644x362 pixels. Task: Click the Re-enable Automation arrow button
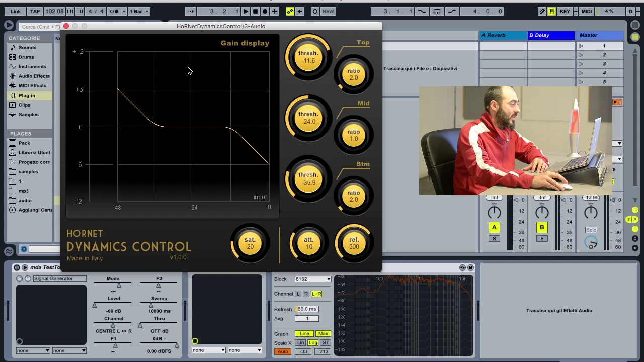299,11
